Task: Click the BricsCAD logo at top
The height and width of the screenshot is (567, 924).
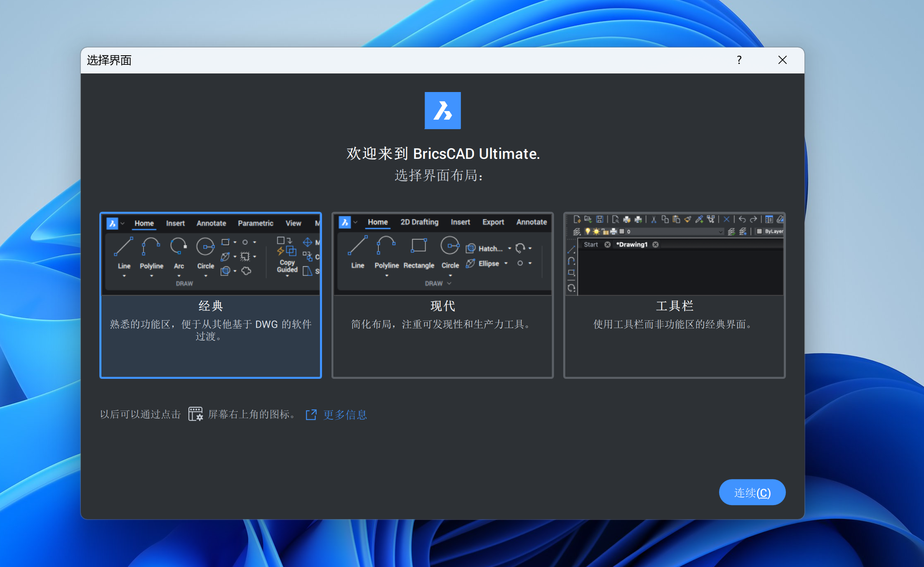Action: click(442, 111)
